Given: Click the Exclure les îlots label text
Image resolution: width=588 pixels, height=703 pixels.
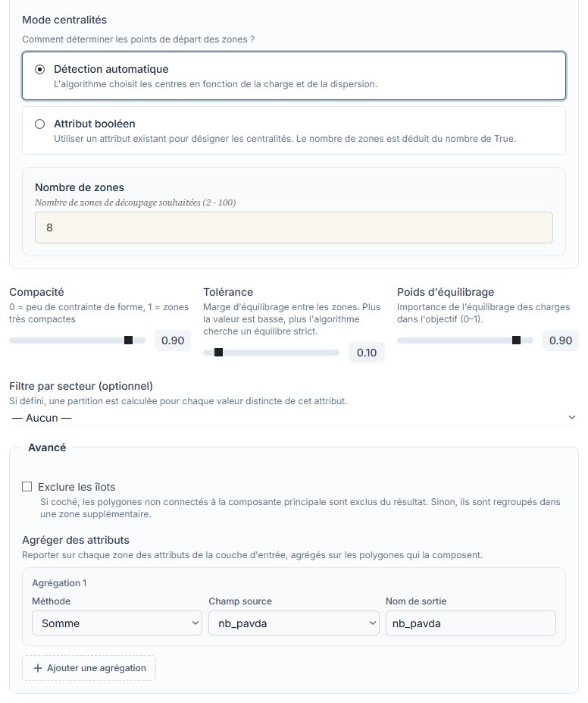Looking at the screenshot, I should click(77, 487).
